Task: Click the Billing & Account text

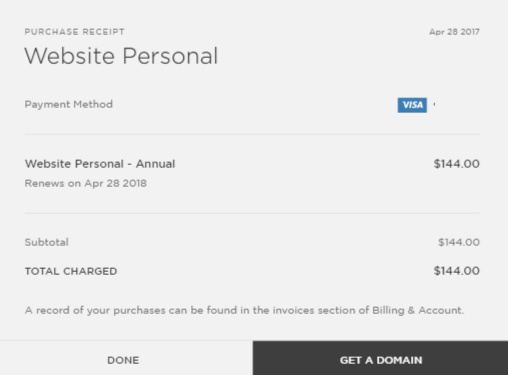Action: 418,310
